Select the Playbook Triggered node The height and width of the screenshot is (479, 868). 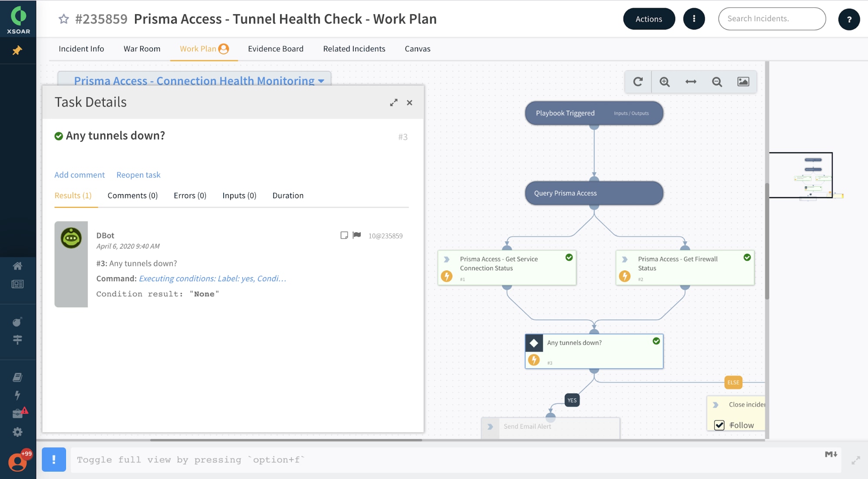coord(594,113)
